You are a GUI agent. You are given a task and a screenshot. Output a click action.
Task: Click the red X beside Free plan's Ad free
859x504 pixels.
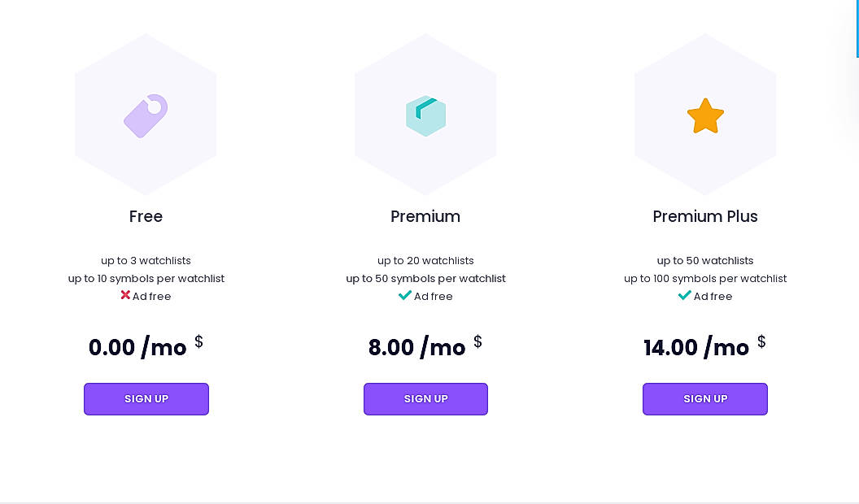point(126,295)
